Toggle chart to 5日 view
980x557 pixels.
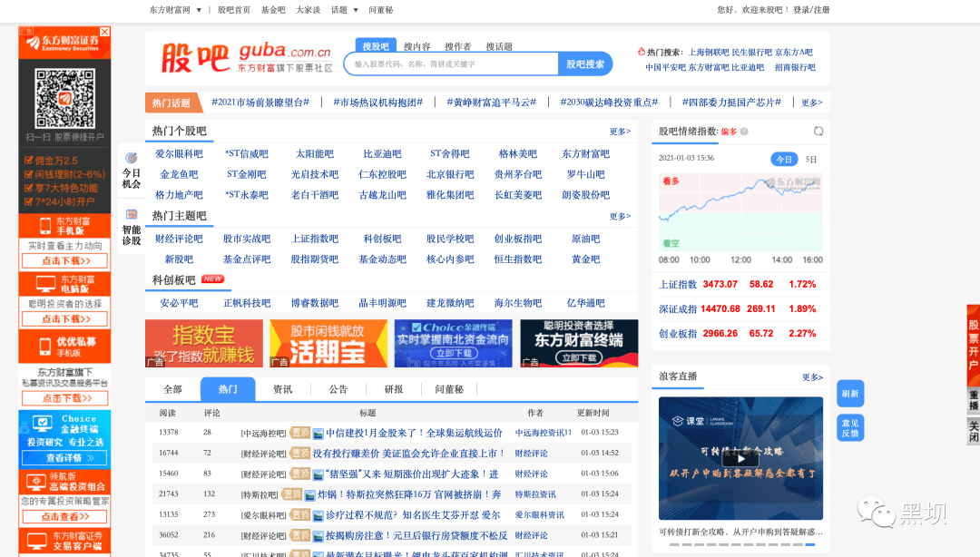coord(811,160)
